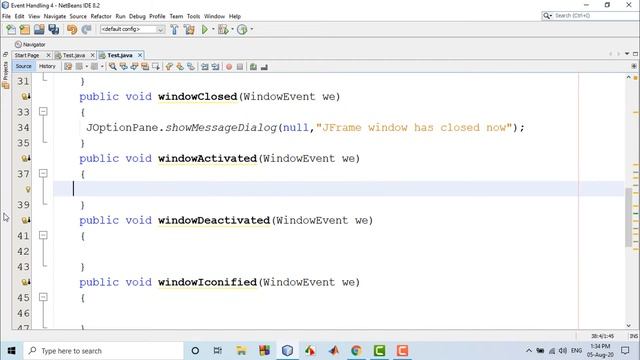Open the dropdown arrow beside Profile Project

[251, 29]
